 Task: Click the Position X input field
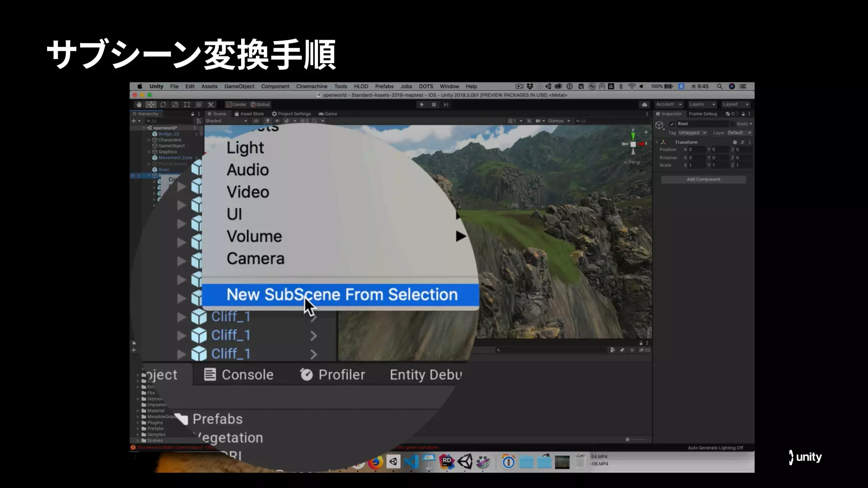click(696, 150)
